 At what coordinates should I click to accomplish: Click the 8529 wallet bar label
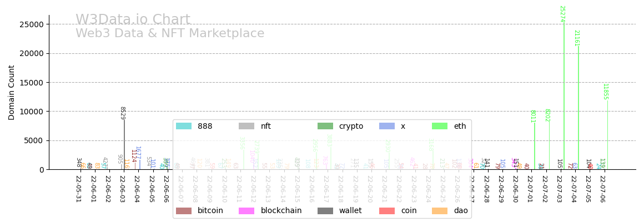(x=122, y=113)
